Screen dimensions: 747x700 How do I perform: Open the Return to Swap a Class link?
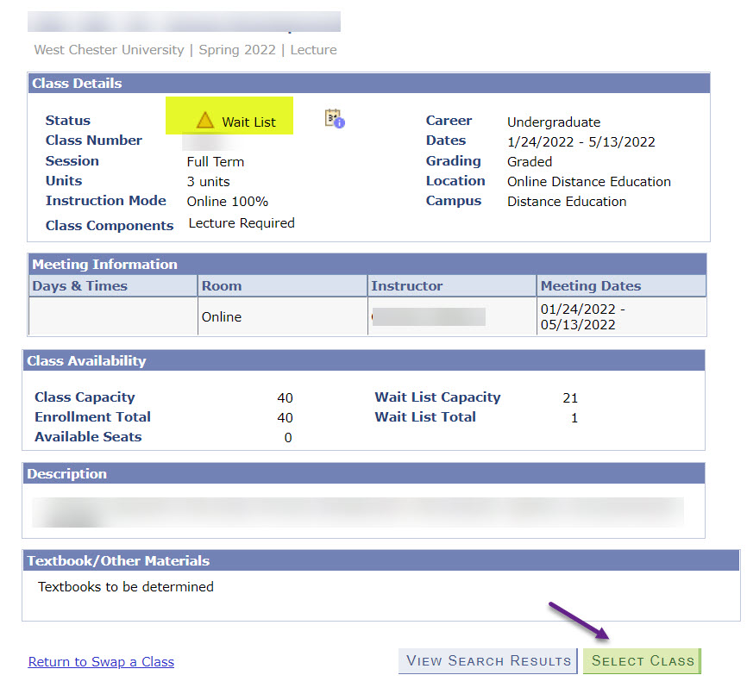tap(101, 662)
